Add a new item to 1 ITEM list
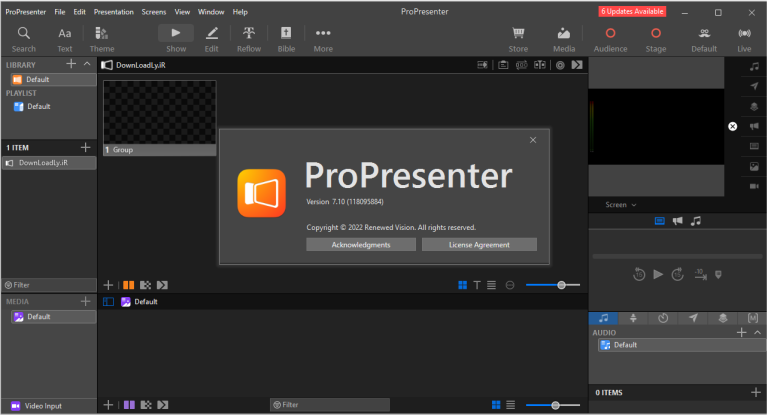The height and width of the screenshot is (415, 768). click(85, 147)
